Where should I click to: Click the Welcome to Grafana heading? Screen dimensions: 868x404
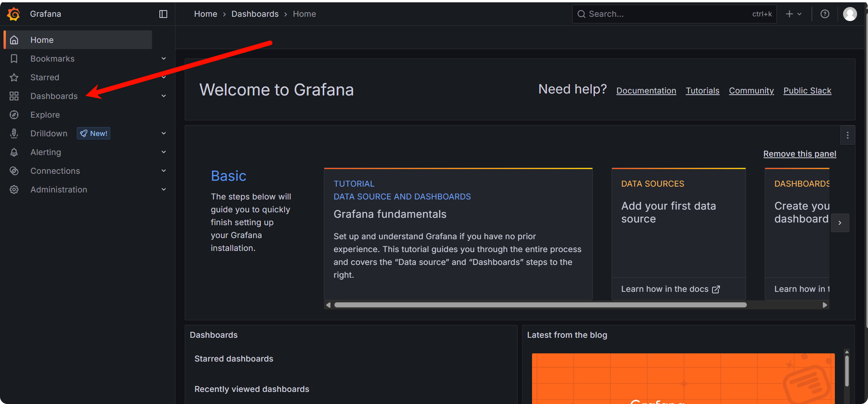276,90
